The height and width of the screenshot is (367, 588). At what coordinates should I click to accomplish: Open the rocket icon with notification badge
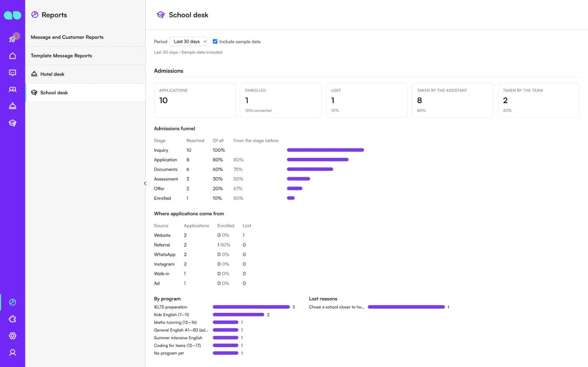coord(13,39)
